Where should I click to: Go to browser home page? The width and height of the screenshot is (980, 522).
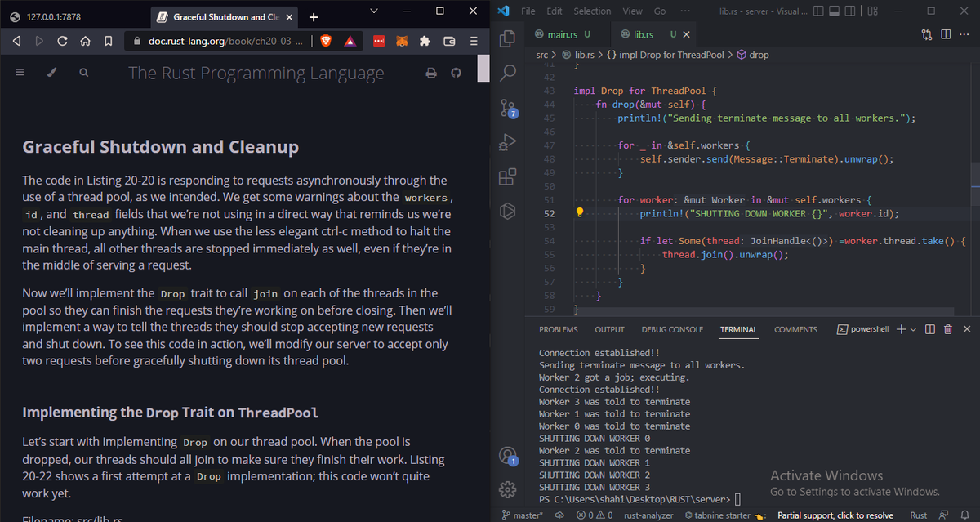tap(85, 41)
